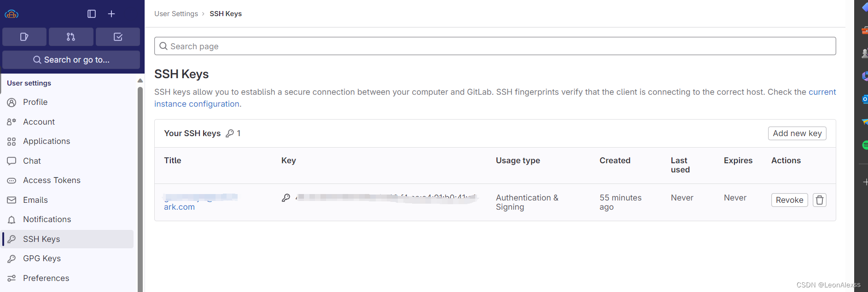Toggle the left sidebar visibility

(91, 14)
